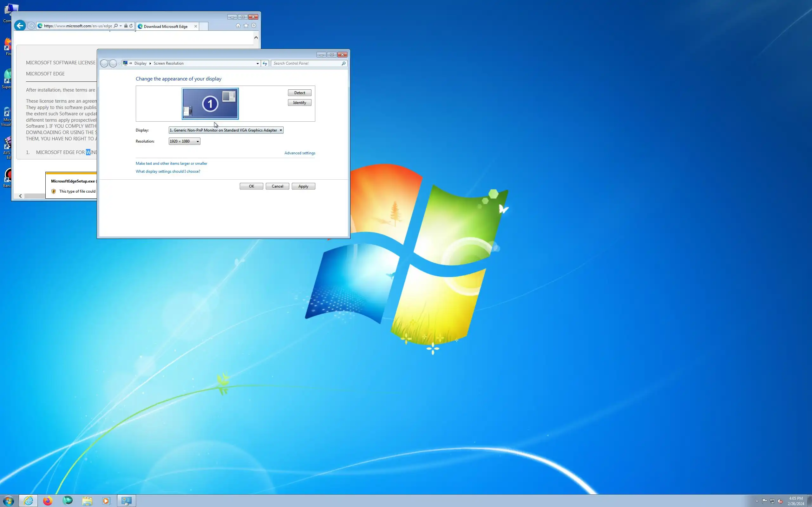Select monitor 1 thumbnail
812x507 pixels.
[210, 104]
